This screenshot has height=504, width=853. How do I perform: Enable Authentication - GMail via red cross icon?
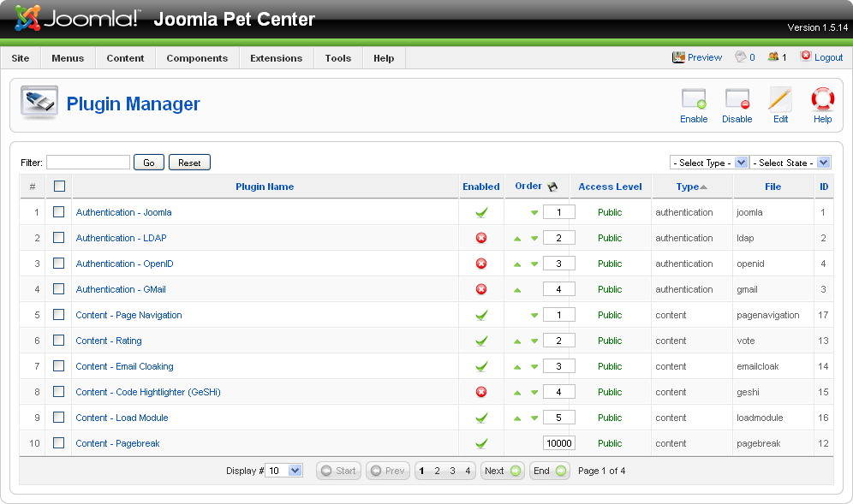tap(481, 289)
